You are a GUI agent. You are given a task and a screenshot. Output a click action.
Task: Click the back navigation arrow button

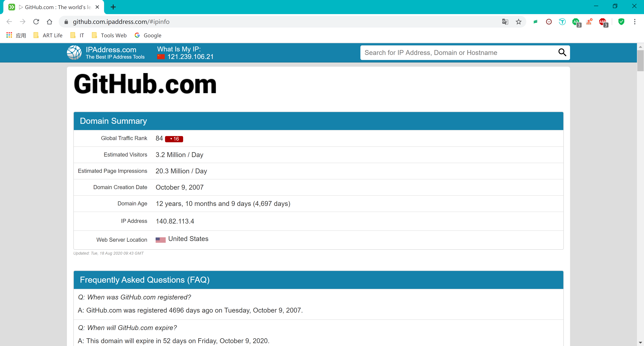pos(9,22)
